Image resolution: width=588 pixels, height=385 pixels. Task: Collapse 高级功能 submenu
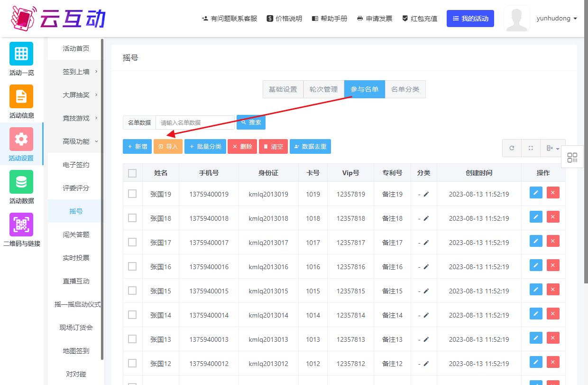coord(76,141)
